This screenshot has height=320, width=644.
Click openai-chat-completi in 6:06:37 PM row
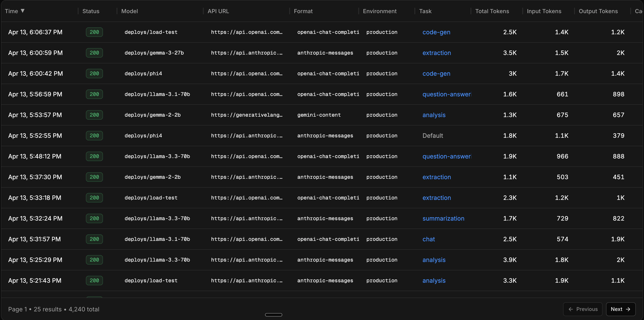pos(328,32)
